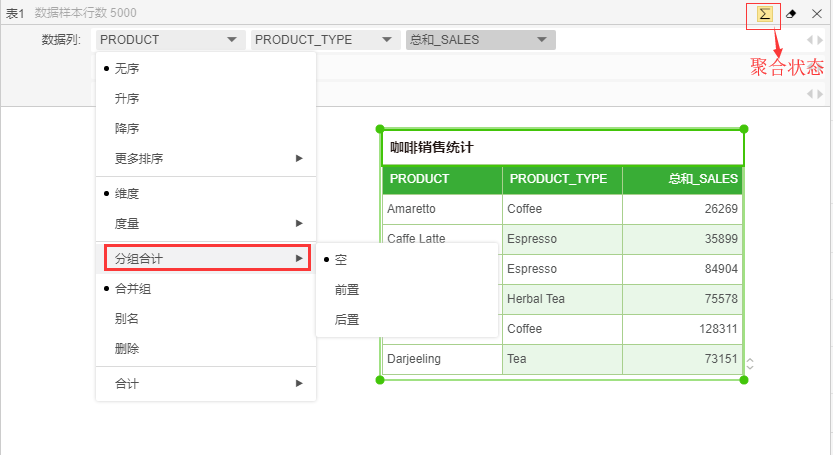This screenshot has height=455, width=833.
Task: Select 前置 group total position
Action: click(347, 289)
